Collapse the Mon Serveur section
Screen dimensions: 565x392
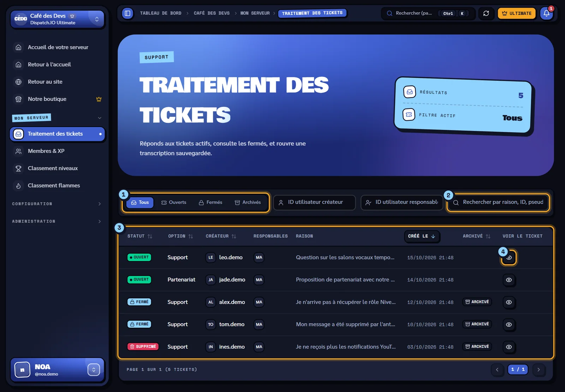pyautogui.click(x=100, y=118)
